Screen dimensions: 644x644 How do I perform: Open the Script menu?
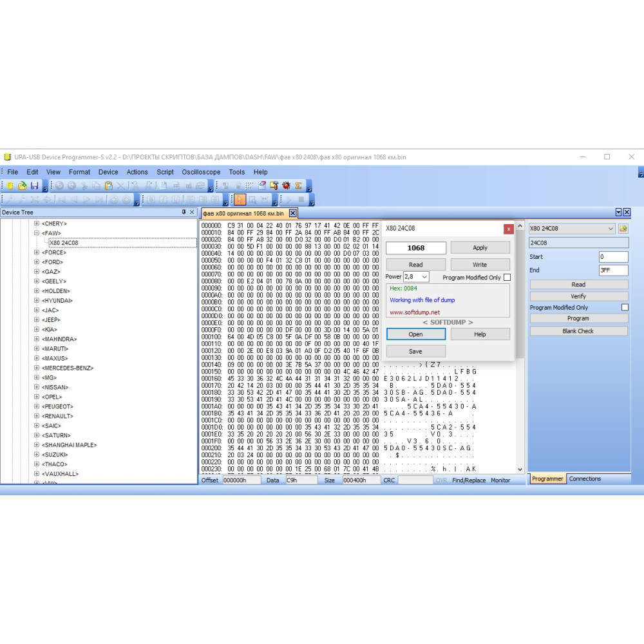(165, 172)
